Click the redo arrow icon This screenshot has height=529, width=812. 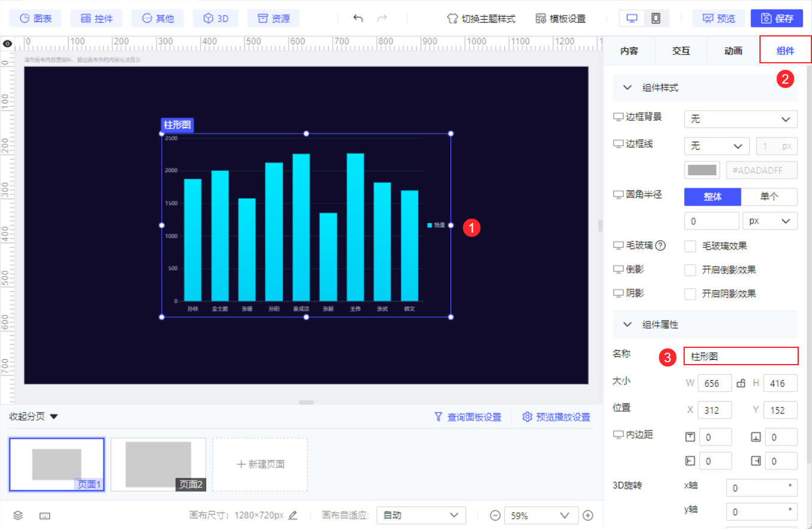tap(382, 18)
